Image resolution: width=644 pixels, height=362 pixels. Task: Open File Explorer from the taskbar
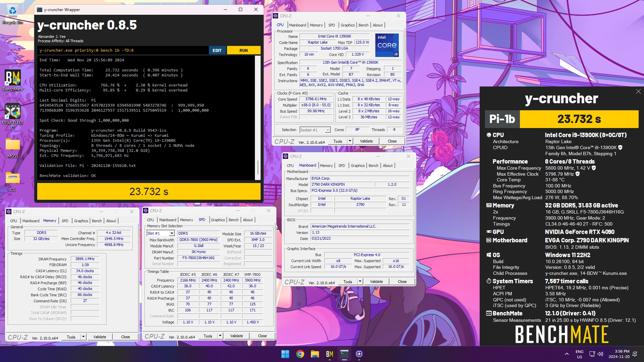(315, 354)
